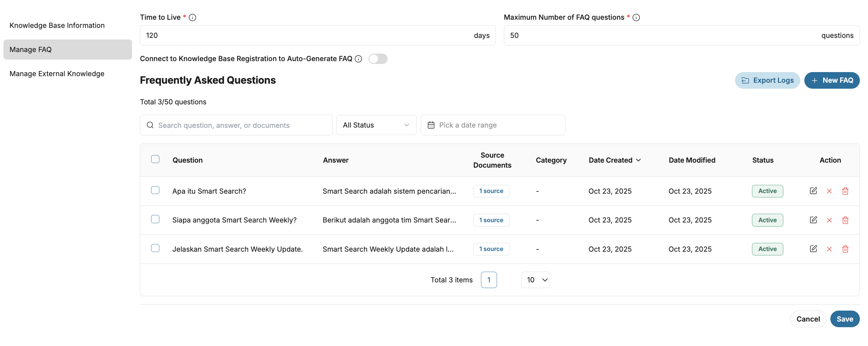Image resolution: width=868 pixels, height=346 pixels.
Task: Open the All Status filter dropdown
Action: click(376, 125)
